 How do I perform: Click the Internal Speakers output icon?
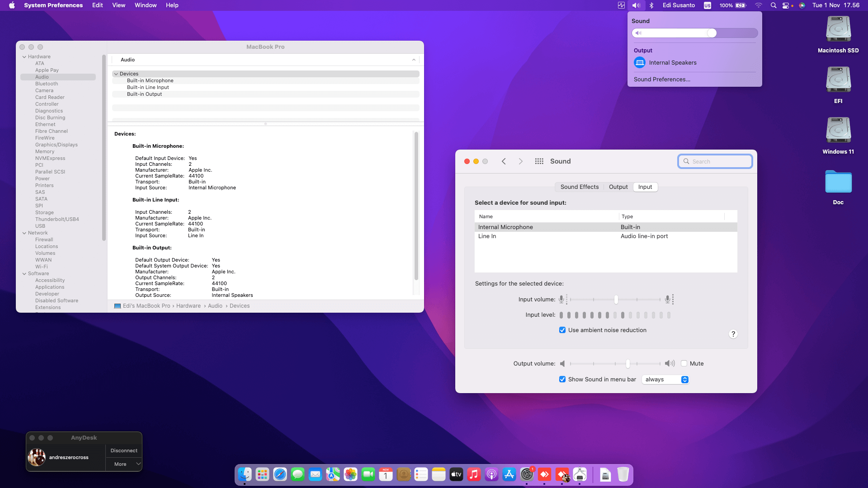coord(639,63)
